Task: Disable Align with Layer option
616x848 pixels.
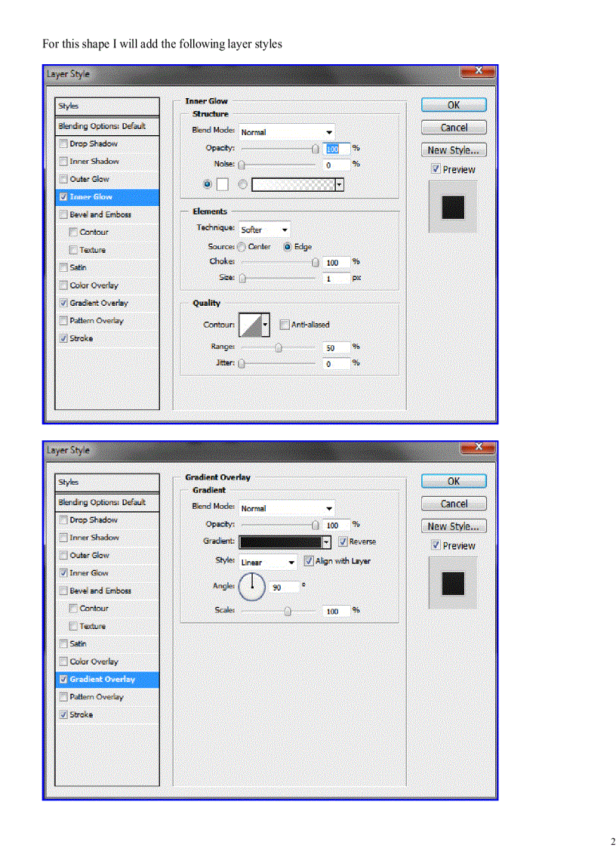Action: coord(308,561)
